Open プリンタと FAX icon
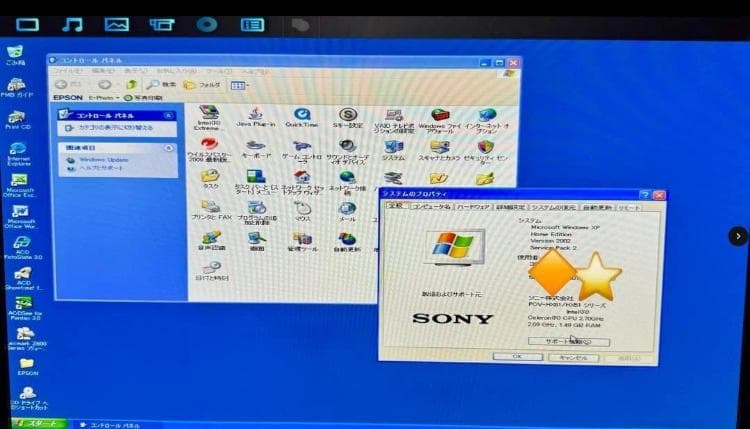This screenshot has width=750, height=429. pyautogui.click(x=211, y=210)
